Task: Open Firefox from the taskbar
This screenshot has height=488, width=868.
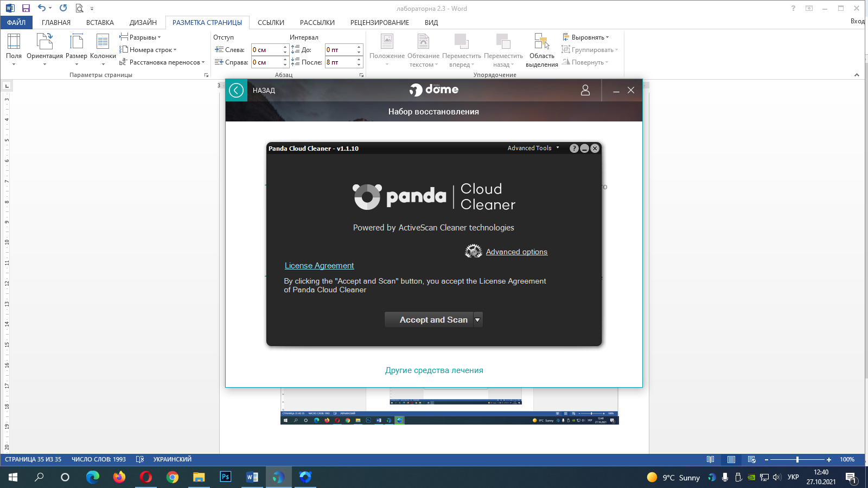Action: [x=119, y=477]
